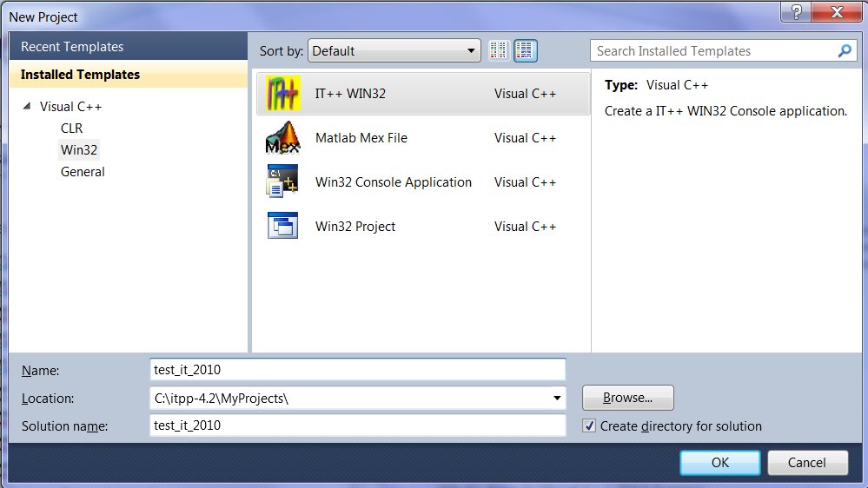868x488 pixels.
Task: Confirm with the OK button
Action: (719, 463)
